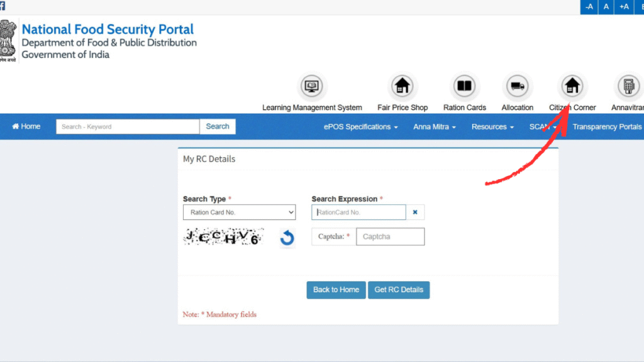The width and height of the screenshot is (644, 362).
Task: Decrease font size with -A button
Action: (x=589, y=7)
